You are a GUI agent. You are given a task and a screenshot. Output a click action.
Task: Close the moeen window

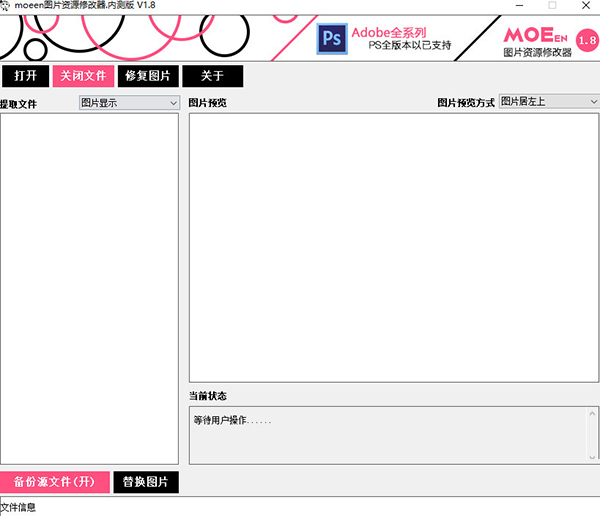[x=586, y=5]
